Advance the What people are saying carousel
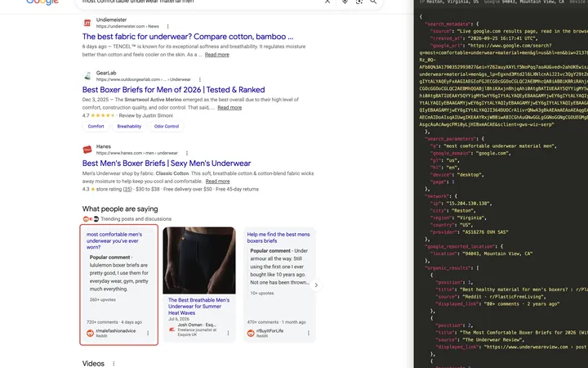This screenshot has height=368, width=588. coord(316,285)
